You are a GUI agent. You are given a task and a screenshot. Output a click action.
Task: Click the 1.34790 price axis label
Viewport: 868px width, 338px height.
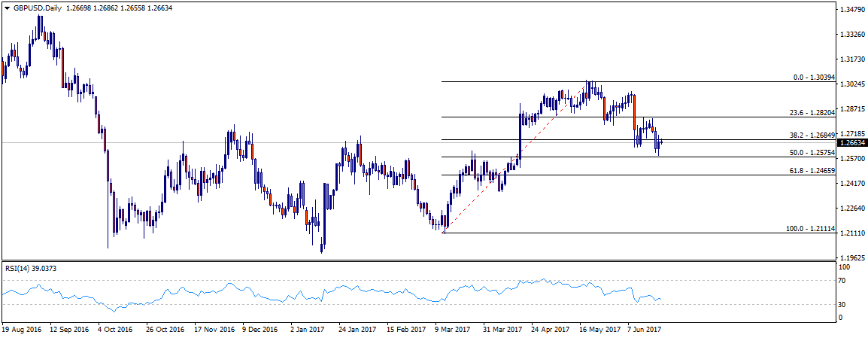tap(851, 11)
